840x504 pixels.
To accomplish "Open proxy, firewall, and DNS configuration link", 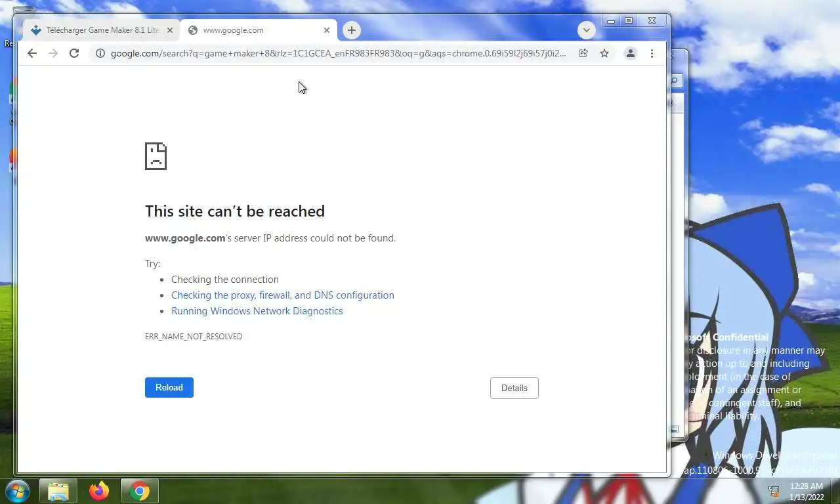I will tap(283, 295).
